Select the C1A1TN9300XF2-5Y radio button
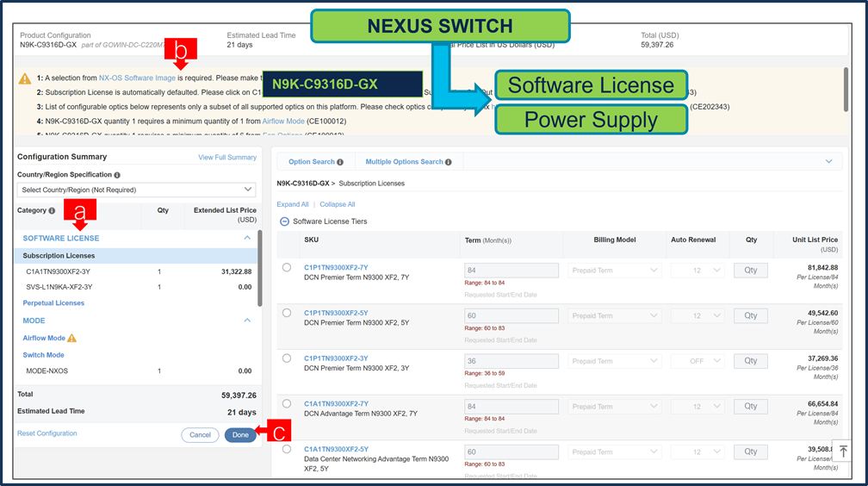 (287, 450)
